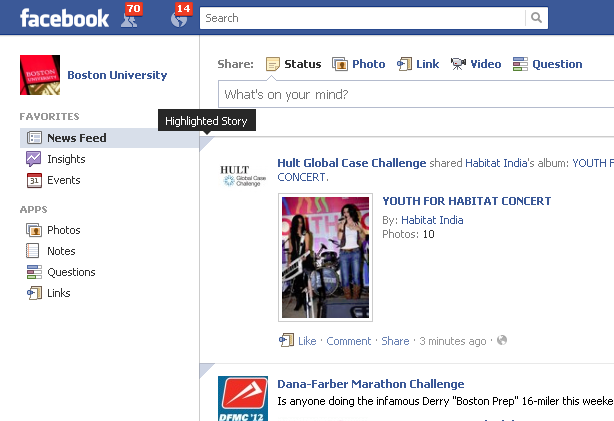Screen dimensions: 614x421
Task: Click the What's on your mind box
Action: coord(415,95)
